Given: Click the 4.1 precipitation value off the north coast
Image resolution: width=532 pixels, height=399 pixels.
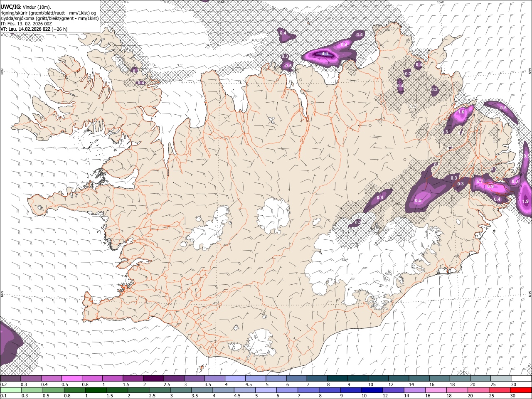Looking at the screenshot, I should click(325, 54).
